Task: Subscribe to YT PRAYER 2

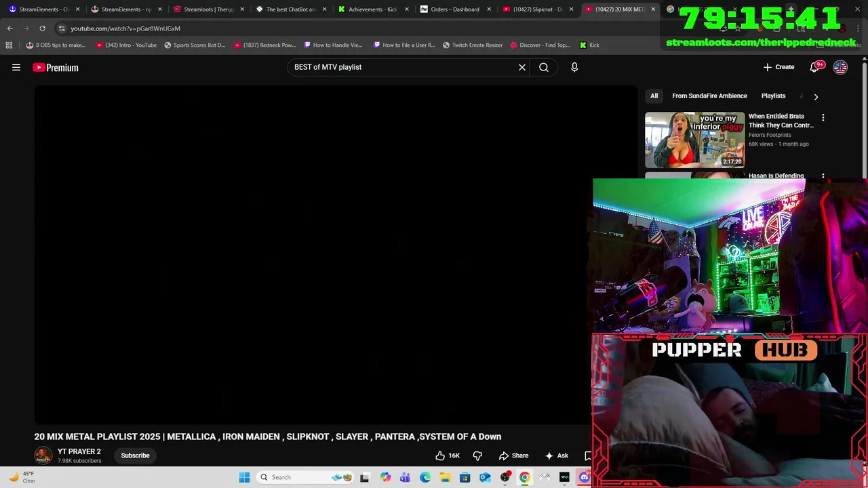Action: (135, 455)
